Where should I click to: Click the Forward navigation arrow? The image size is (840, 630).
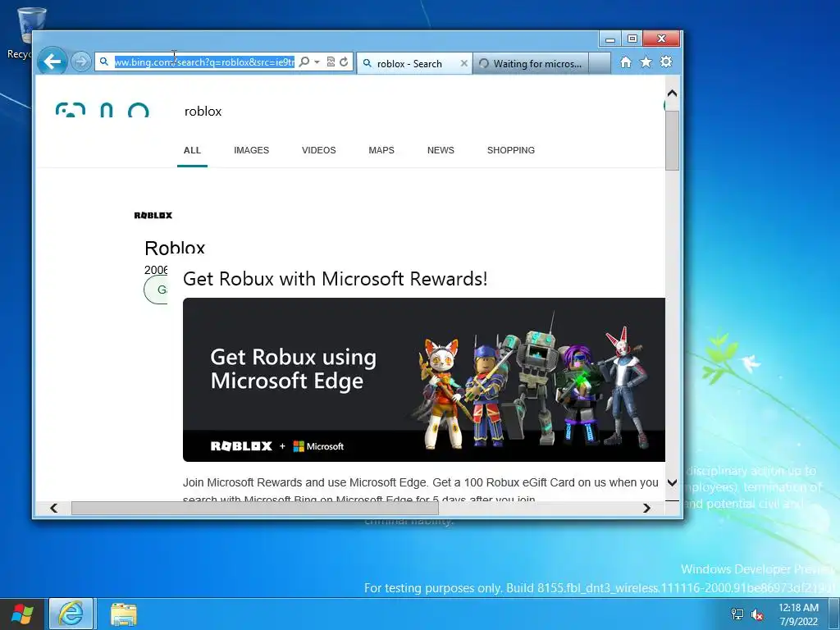pyautogui.click(x=81, y=62)
